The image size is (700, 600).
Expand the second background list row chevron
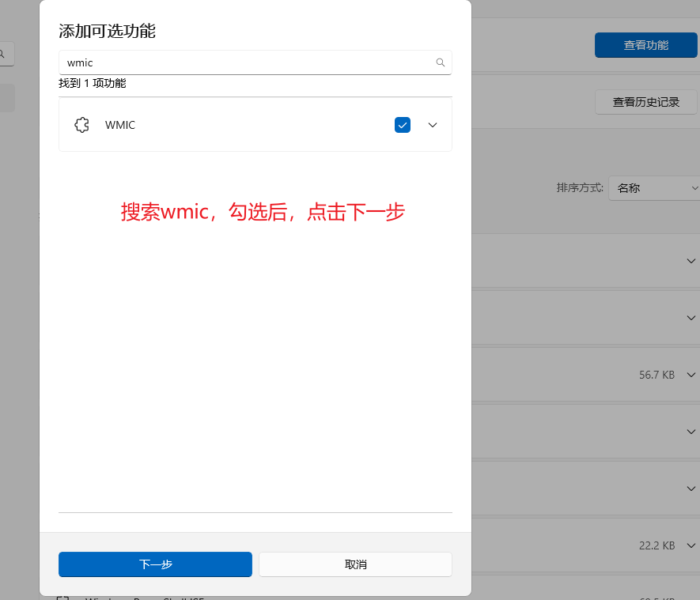click(x=691, y=318)
